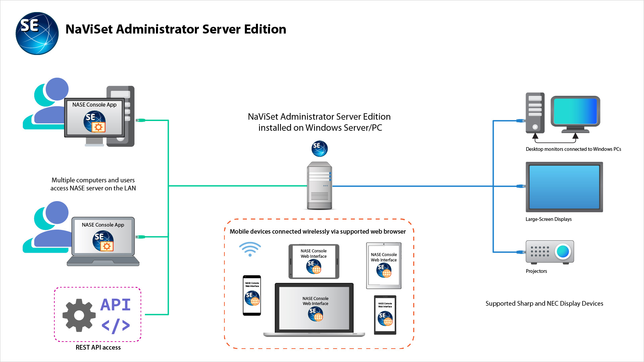Screen dimensions: 644x362
Task: Click the code brackets symbol under API
Action: point(116,326)
